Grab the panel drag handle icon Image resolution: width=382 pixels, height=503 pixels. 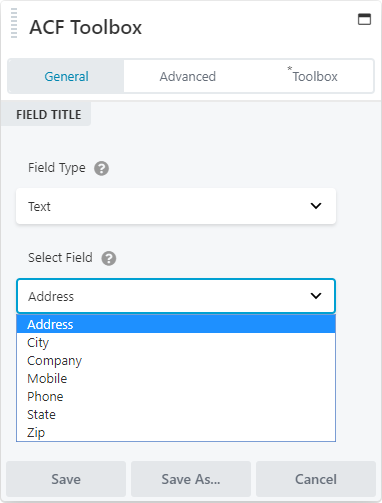click(x=14, y=23)
